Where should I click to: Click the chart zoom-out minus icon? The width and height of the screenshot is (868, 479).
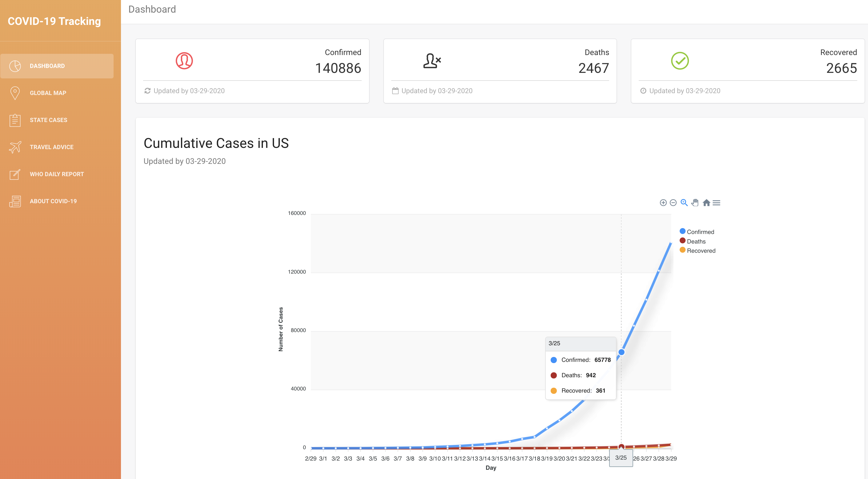pyautogui.click(x=673, y=203)
